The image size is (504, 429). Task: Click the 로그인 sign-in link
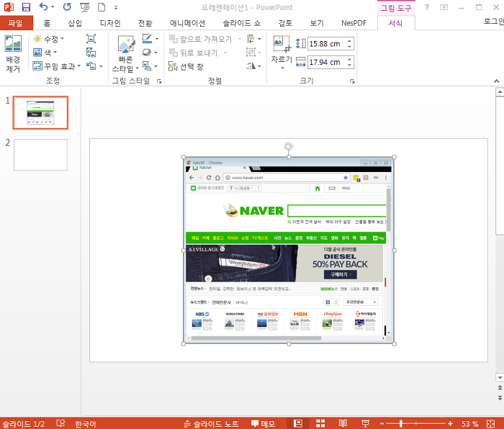pyautogui.click(x=494, y=21)
